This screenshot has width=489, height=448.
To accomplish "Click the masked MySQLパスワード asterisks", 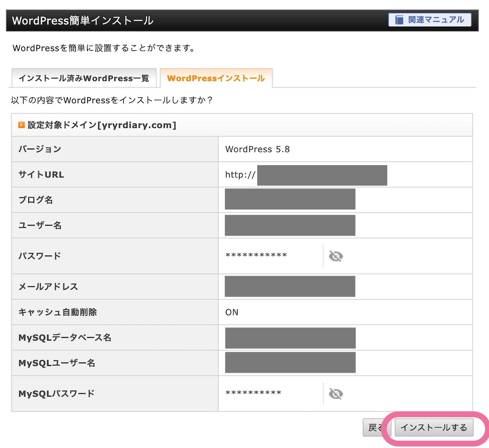I will pyautogui.click(x=253, y=393).
